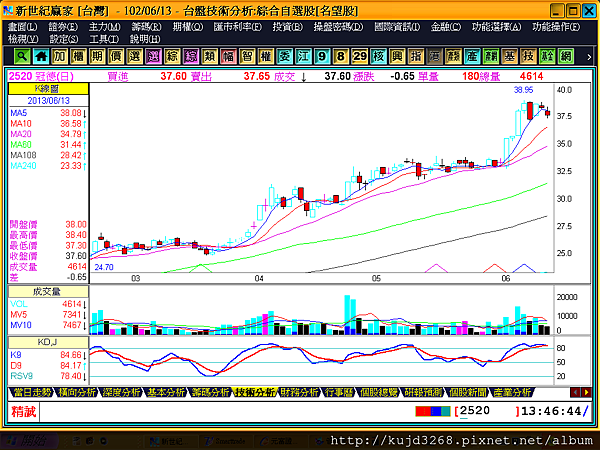600x450 pixels.
Task: Click the magenta 選 toolbar icon
Action: pyautogui.click(x=153, y=57)
